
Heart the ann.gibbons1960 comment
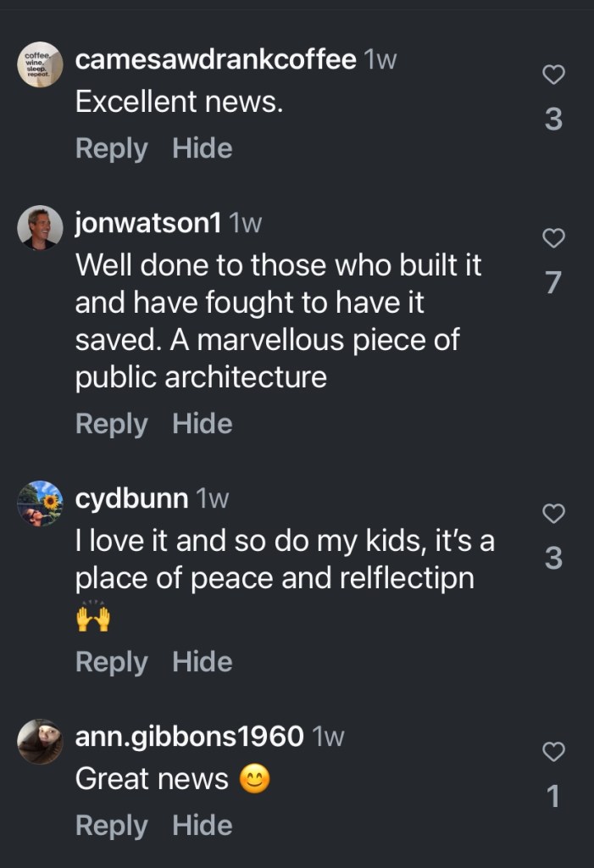tap(553, 751)
